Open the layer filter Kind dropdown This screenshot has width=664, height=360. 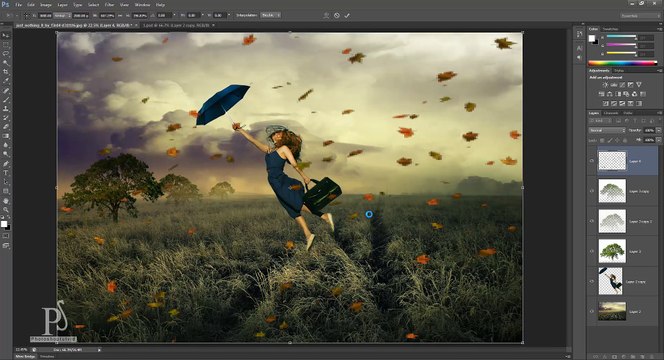(601, 121)
